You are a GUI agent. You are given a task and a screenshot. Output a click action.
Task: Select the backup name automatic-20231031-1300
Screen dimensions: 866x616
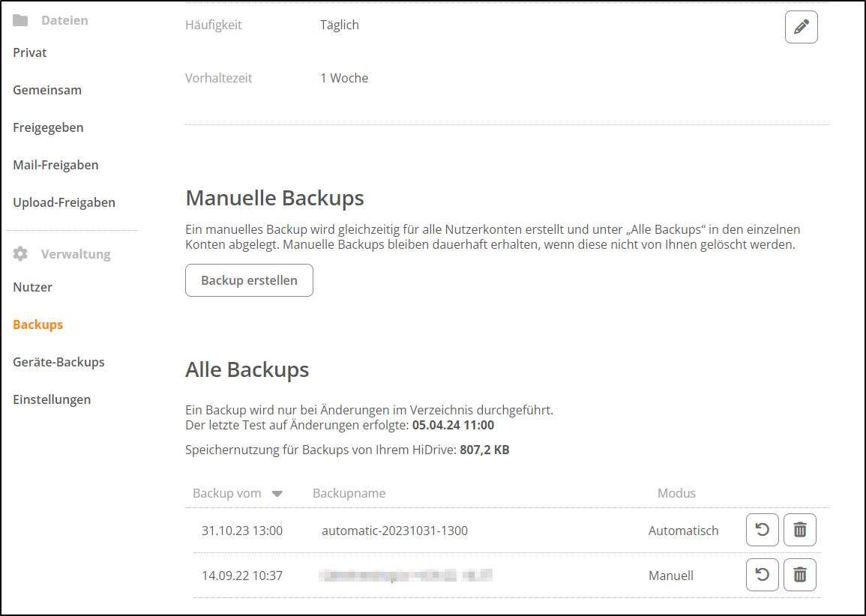(395, 531)
